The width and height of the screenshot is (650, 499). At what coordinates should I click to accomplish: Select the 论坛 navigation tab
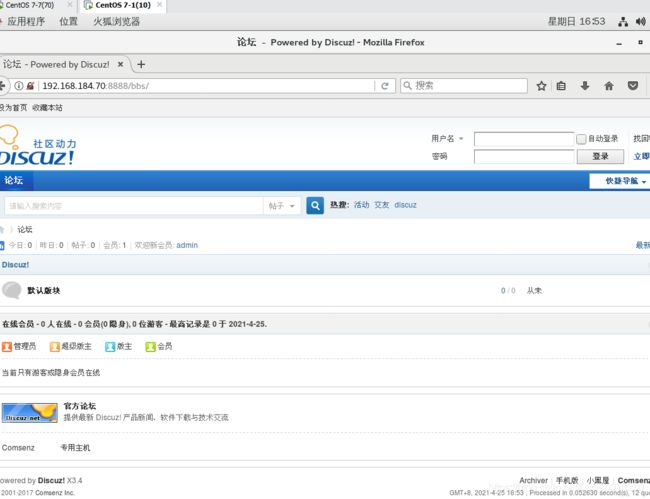14,180
